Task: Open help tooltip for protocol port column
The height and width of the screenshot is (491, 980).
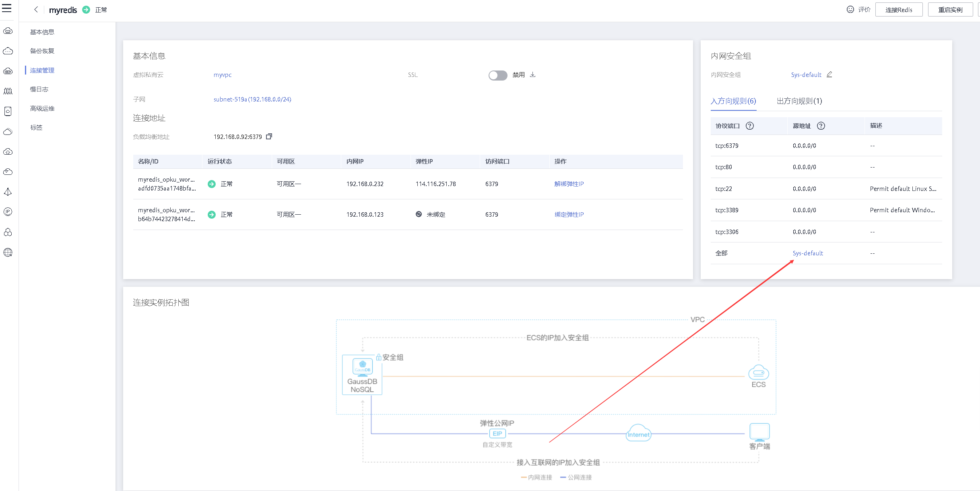Action: [x=749, y=126]
